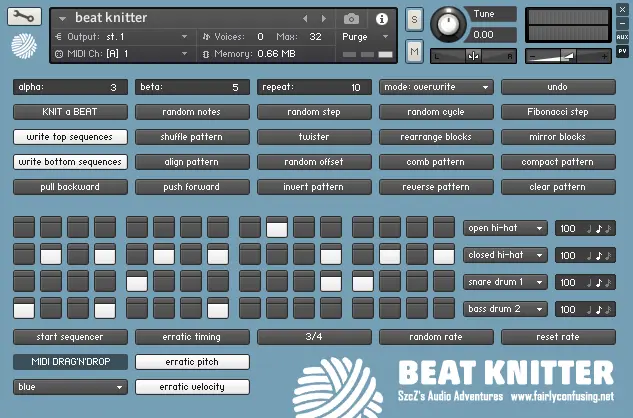Disable the lit open hi-hat step
Image resolution: width=633 pixels, height=418 pixels.
277,227
